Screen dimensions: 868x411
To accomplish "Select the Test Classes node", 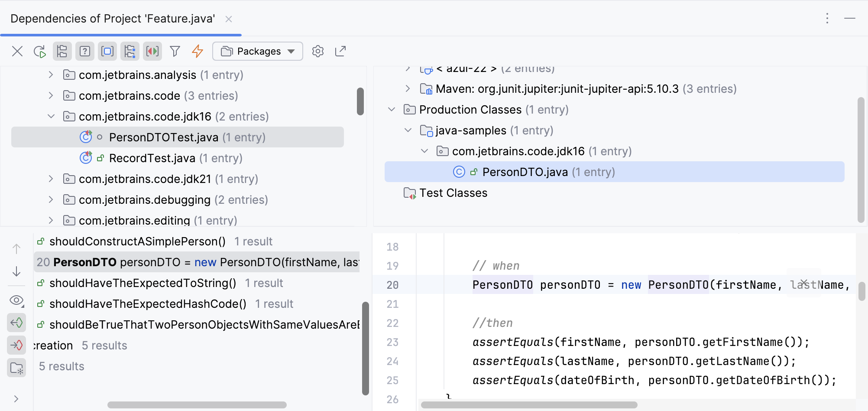I will 453,193.
